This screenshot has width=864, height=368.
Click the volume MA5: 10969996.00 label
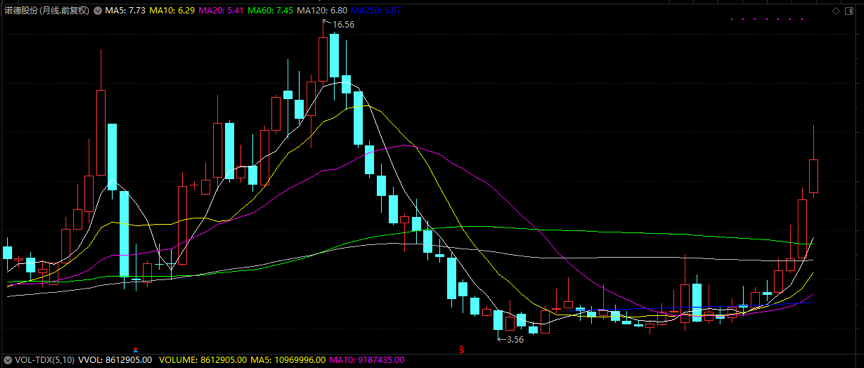pyautogui.click(x=288, y=360)
